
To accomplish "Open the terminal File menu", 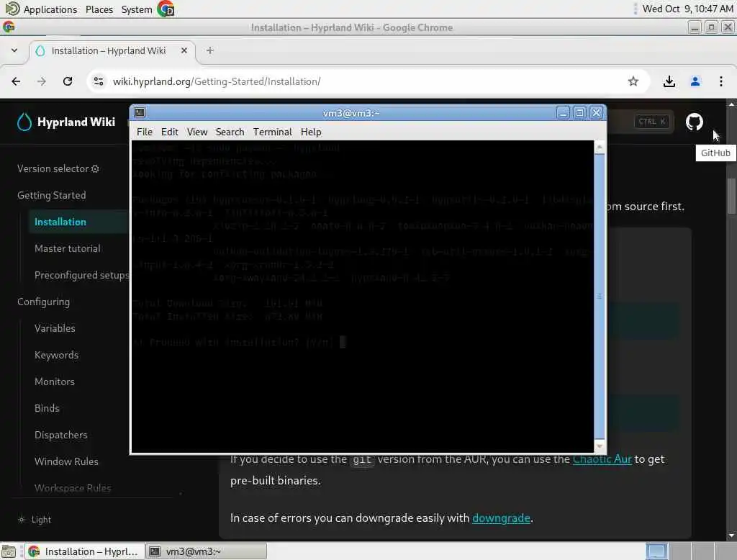I will (144, 132).
